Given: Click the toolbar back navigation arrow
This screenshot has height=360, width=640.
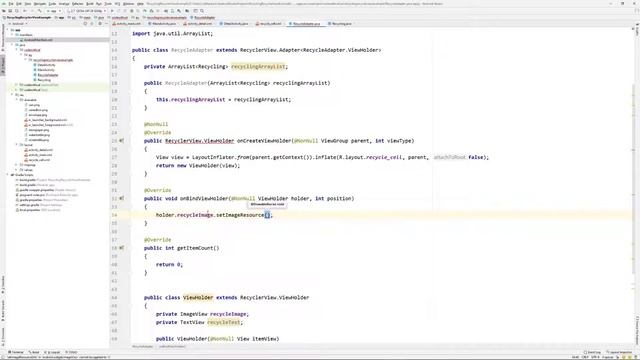Looking at the screenshot, I should [25, 11].
